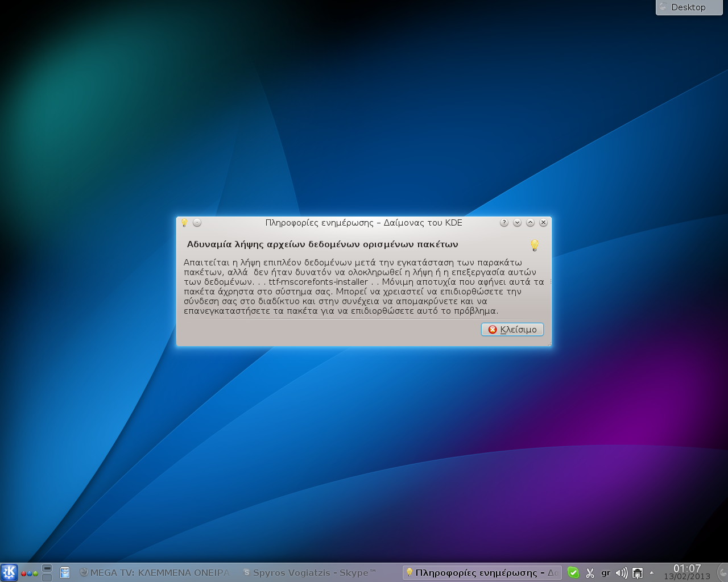The width and height of the screenshot is (728, 582).
Task: Click the network connection tray icon
Action: point(638,573)
